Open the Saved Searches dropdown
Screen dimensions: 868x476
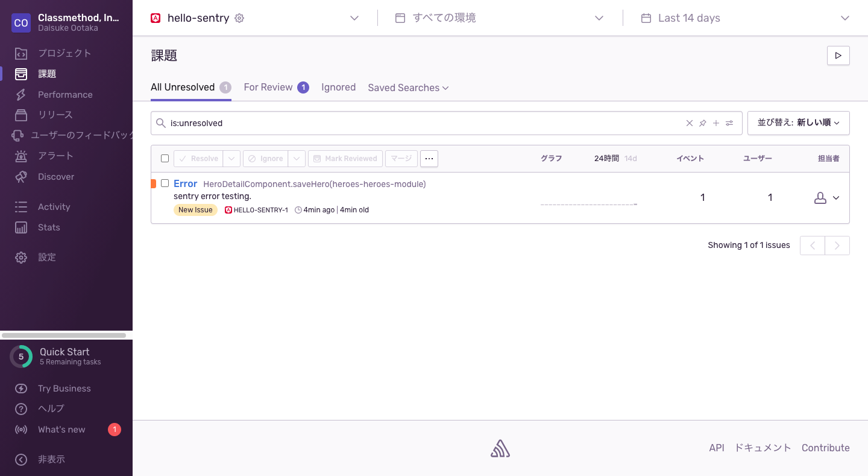[x=408, y=87]
